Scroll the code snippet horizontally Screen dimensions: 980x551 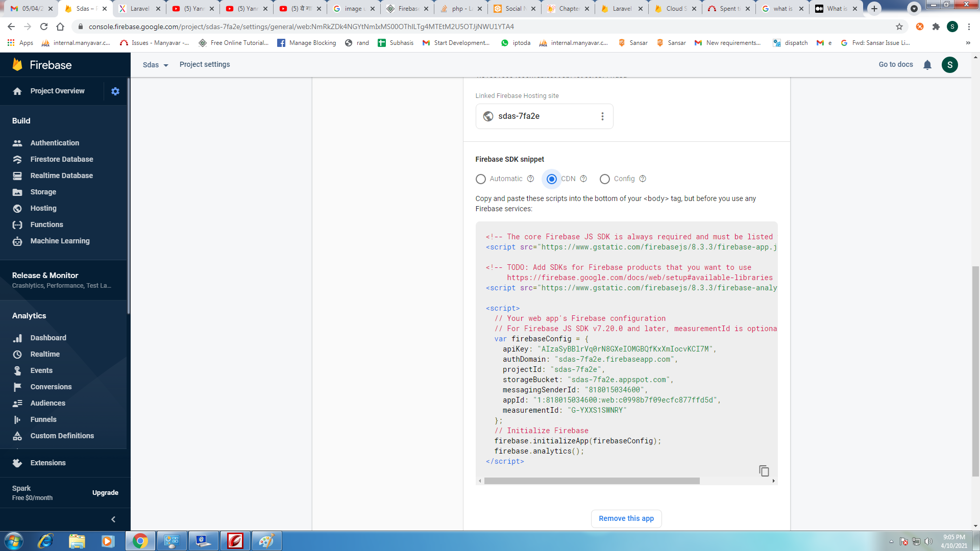tap(589, 481)
